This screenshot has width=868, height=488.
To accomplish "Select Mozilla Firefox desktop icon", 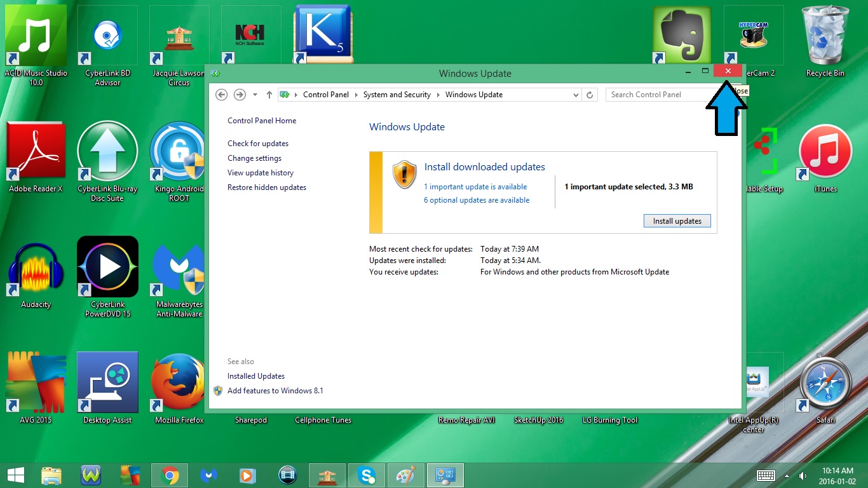I will [179, 388].
